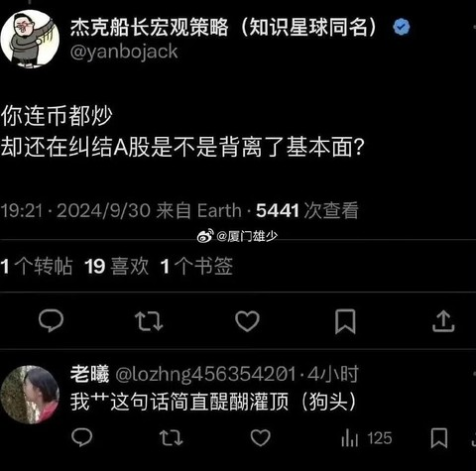Retweet the main post by yanbojack
Image resolution: width=476 pixels, height=471 pixels.
(x=149, y=321)
